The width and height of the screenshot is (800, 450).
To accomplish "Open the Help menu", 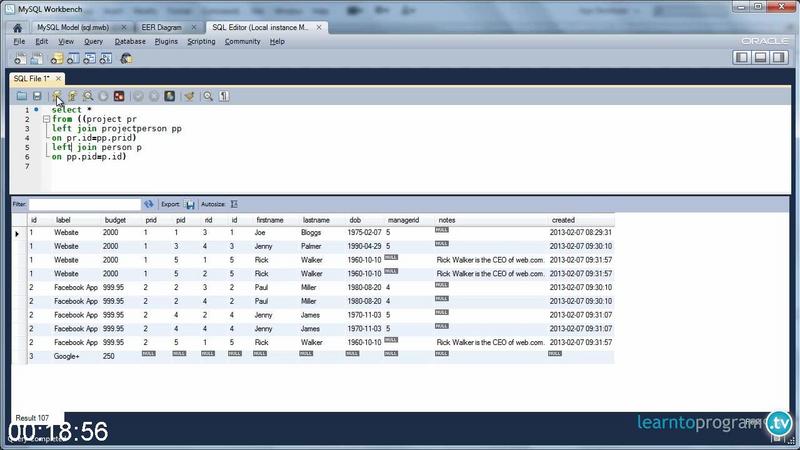I will pos(277,41).
